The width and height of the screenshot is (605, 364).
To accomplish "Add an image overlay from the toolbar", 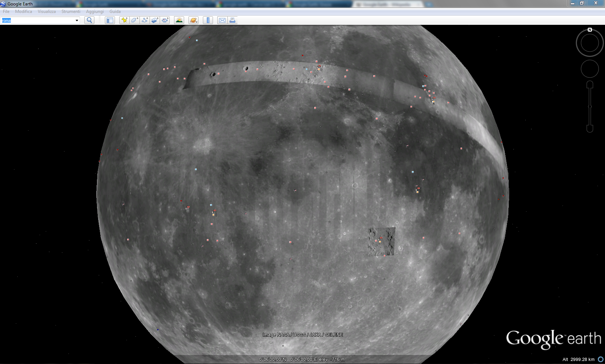I will pyautogui.click(x=155, y=20).
